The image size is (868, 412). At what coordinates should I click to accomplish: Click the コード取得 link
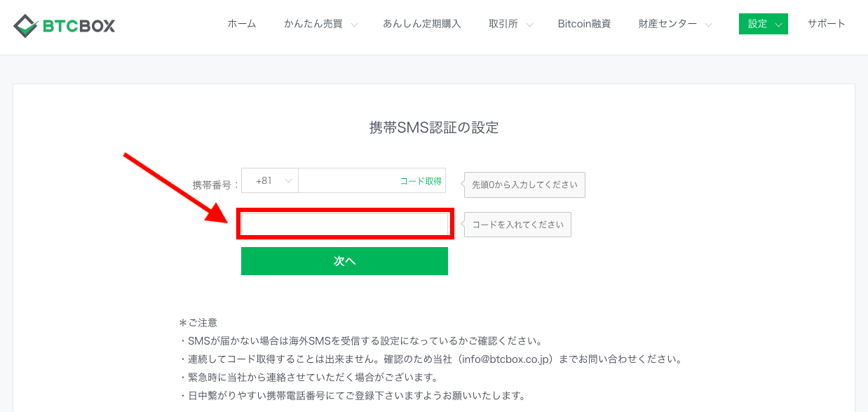421,181
